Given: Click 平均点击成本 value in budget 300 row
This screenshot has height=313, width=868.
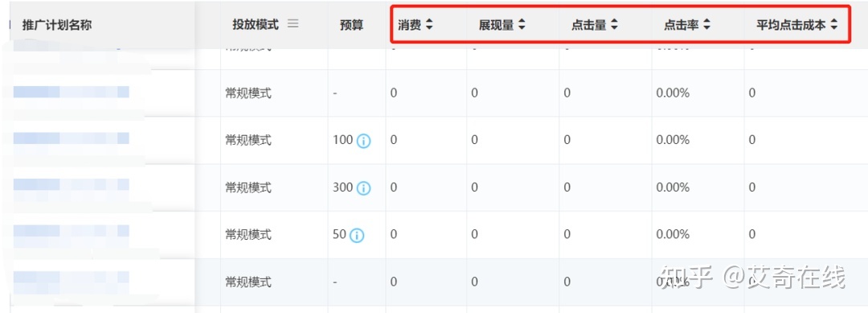Looking at the screenshot, I should [x=751, y=187].
